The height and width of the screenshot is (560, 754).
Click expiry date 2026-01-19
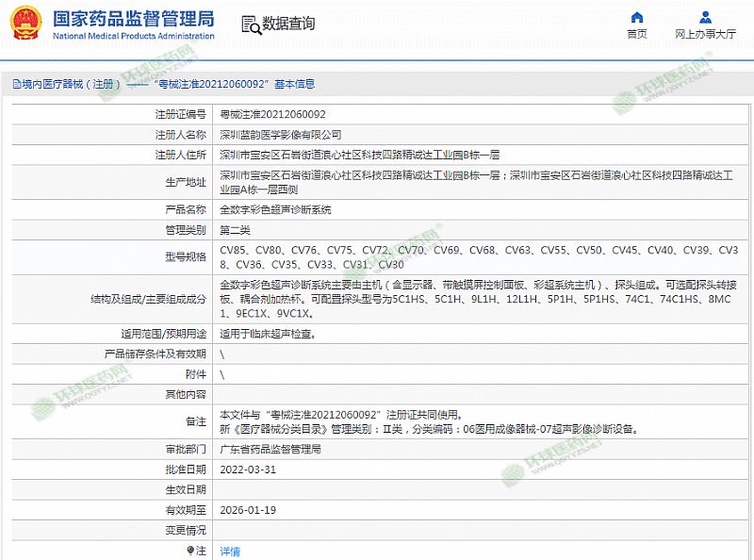click(x=248, y=510)
